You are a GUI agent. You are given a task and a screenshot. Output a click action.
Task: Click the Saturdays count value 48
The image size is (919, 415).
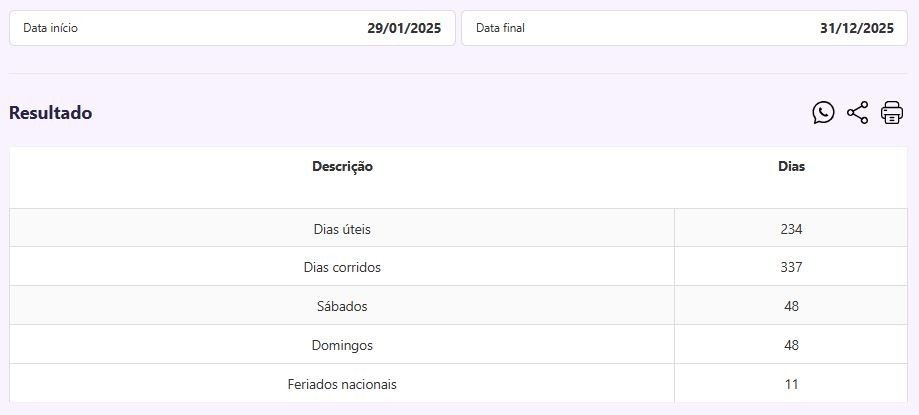pos(791,306)
